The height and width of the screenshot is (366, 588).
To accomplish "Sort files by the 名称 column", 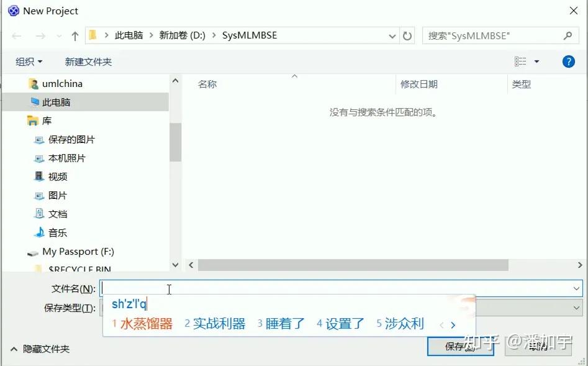I will pyautogui.click(x=207, y=84).
